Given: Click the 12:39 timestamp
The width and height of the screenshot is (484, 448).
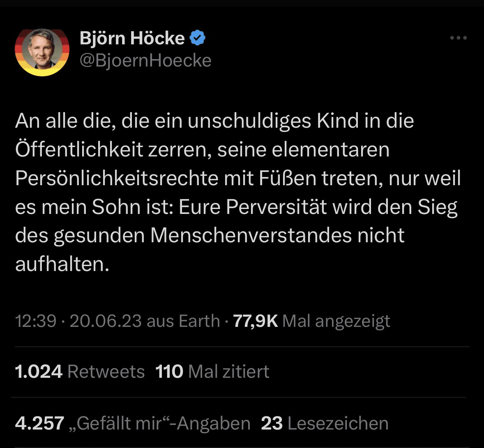Looking at the screenshot, I should (x=35, y=321).
